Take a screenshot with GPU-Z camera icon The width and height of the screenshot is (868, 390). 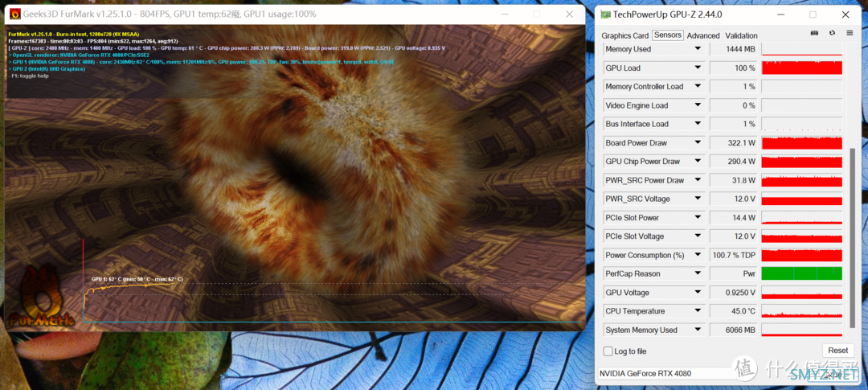pos(814,33)
